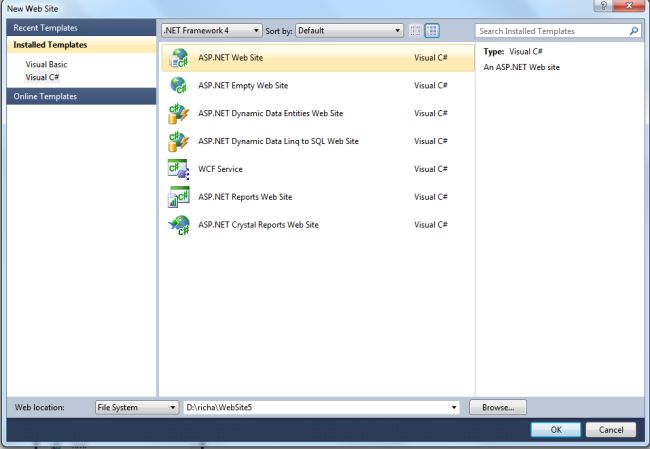Click the ASP.NET Crystal Reports Web Site name
The height and width of the screenshot is (449, 650).
point(258,225)
